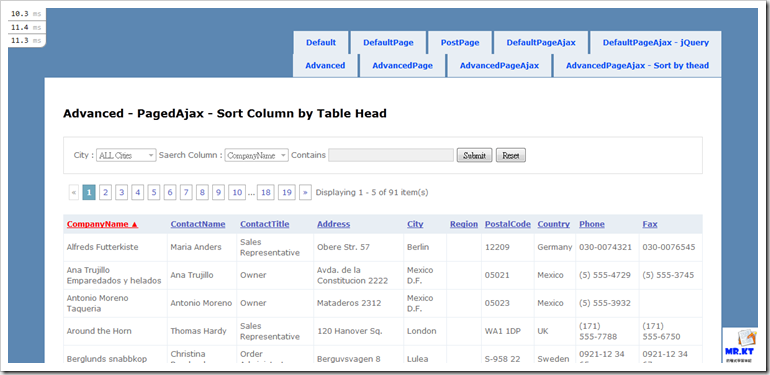Jump to page 7
Image resolution: width=770 pixels, height=375 pixels.
coord(186,192)
